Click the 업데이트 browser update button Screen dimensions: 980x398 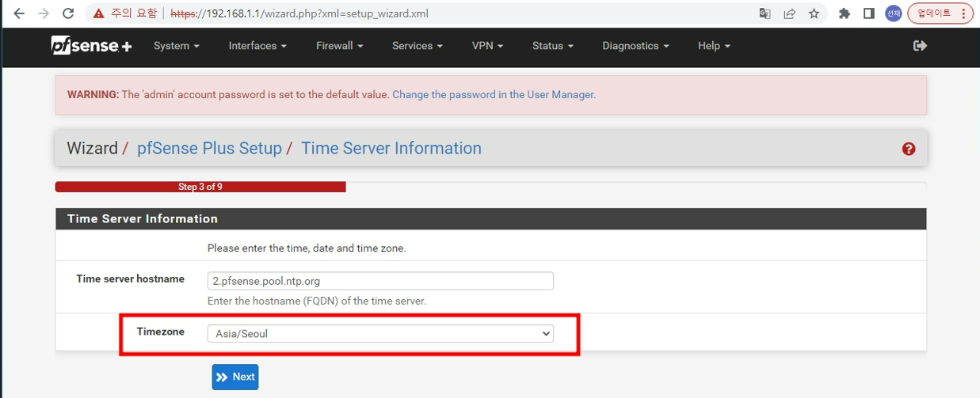pos(940,13)
